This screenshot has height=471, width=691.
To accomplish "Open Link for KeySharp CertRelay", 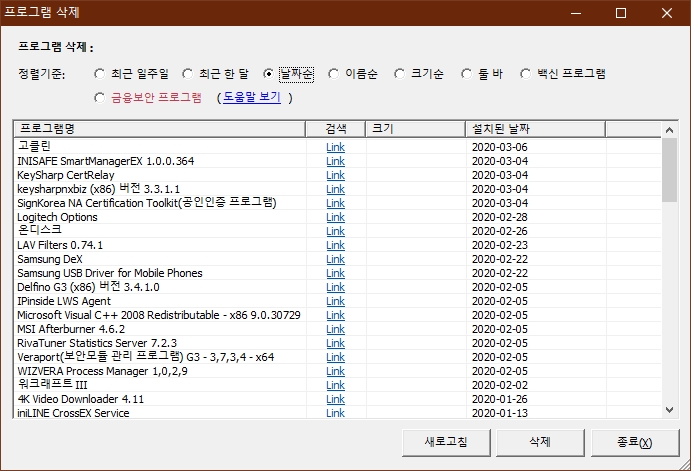I will [335, 175].
